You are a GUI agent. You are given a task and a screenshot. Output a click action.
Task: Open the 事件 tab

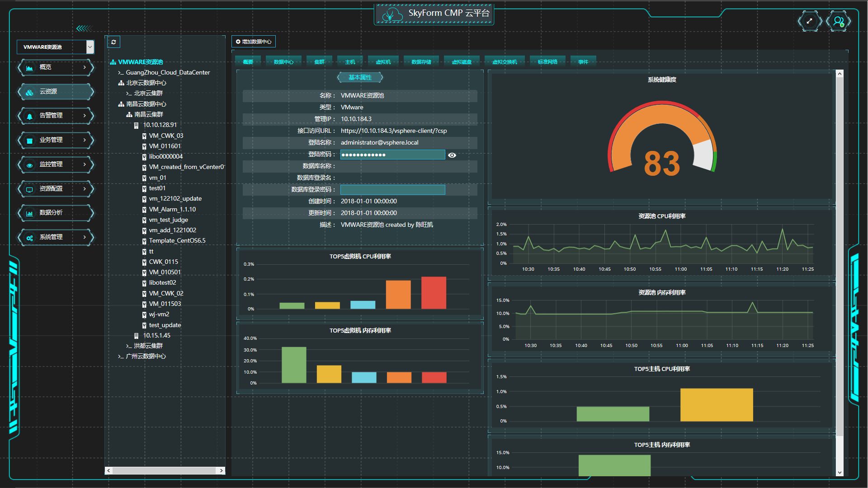583,62
